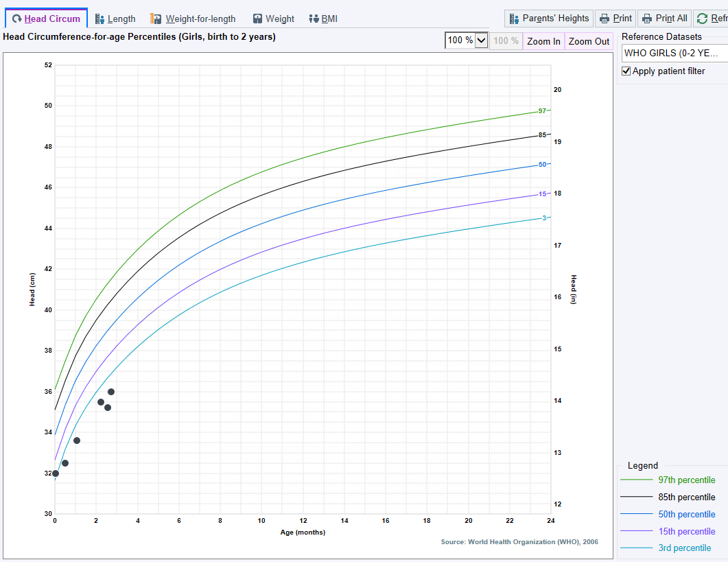Click the Length tab figure icon
This screenshot has height=562, width=728.
pyautogui.click(x=99, y=19)
